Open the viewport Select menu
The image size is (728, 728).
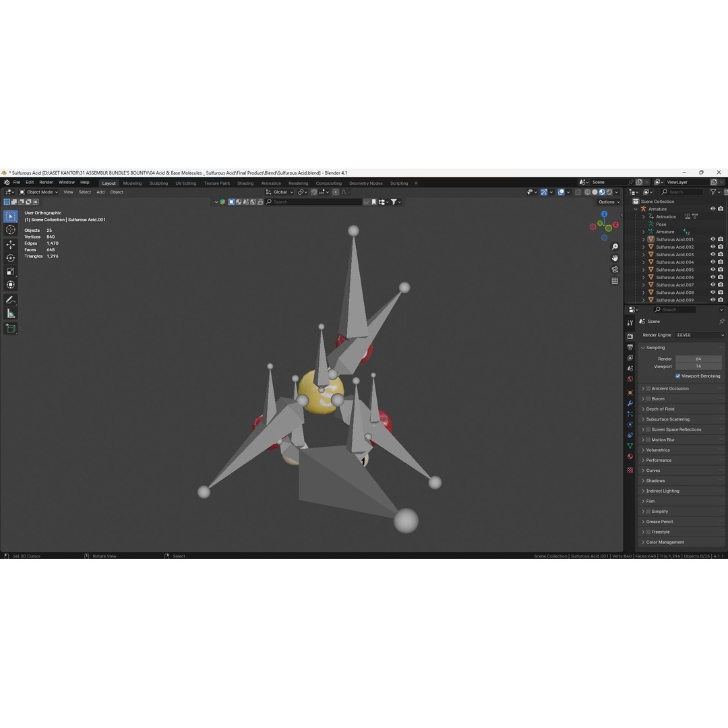pyautogui.click(x=84, y=192)
